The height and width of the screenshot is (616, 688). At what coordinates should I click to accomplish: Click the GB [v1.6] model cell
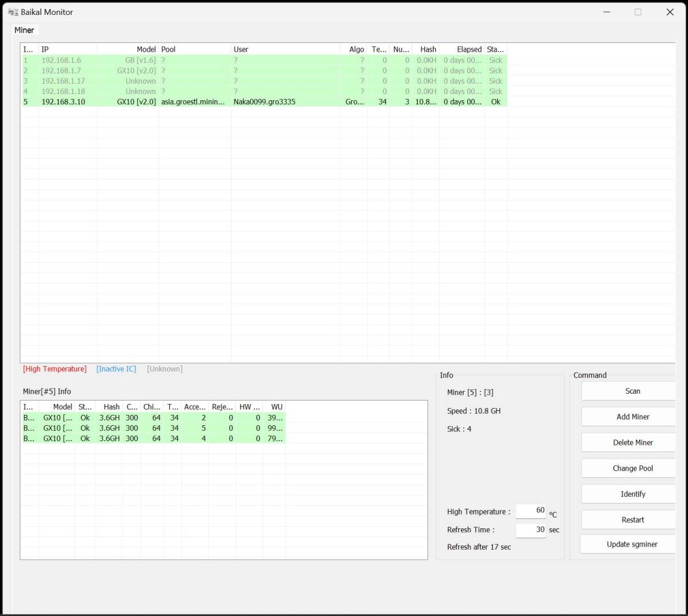point(140,60)
